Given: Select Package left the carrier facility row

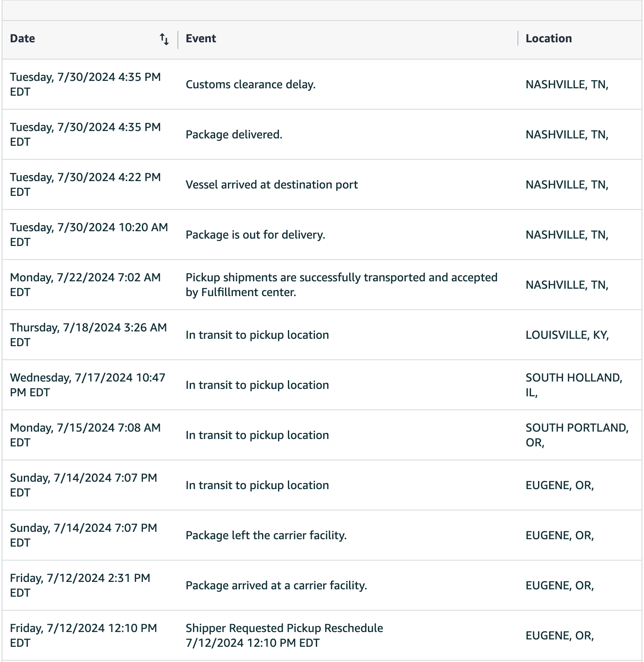Looking at the screenshot, I should click(266, 536).
